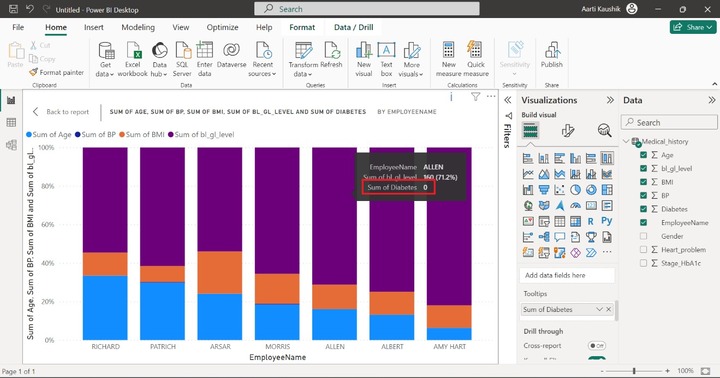Expand the Filters pane
The width and height of the screenshot is (720, 378).
pos(507,100)
